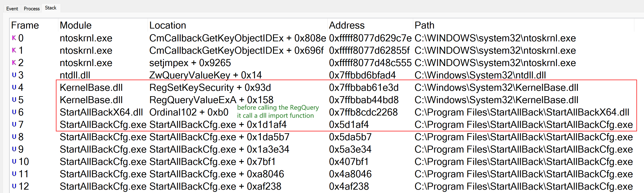Click address 0x407bf1

349,162
